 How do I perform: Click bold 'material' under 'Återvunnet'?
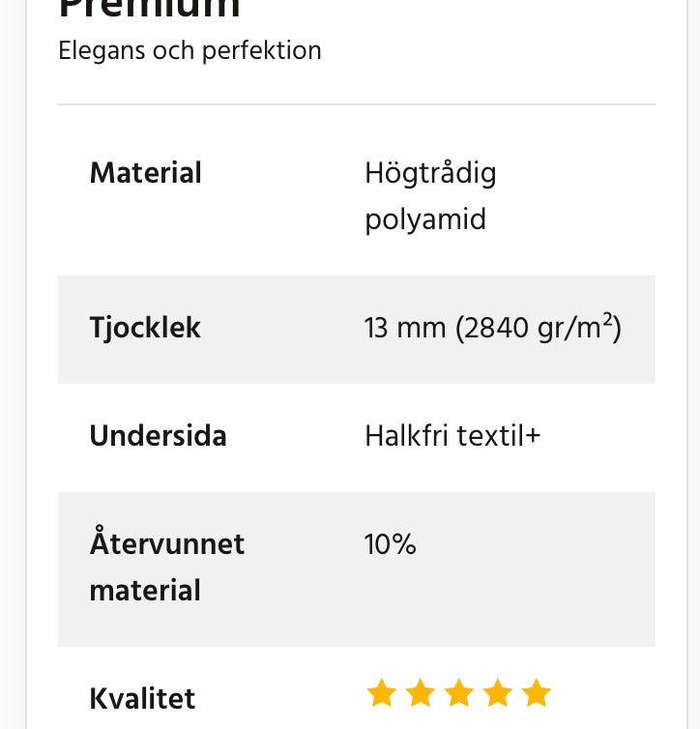pyautogui.click(x=145, y=590)
